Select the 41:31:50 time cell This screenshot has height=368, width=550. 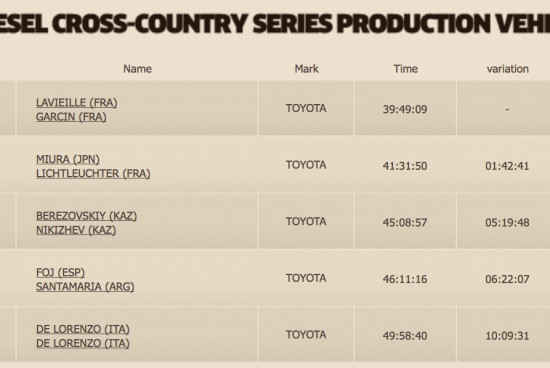click(x=405, y=166)
